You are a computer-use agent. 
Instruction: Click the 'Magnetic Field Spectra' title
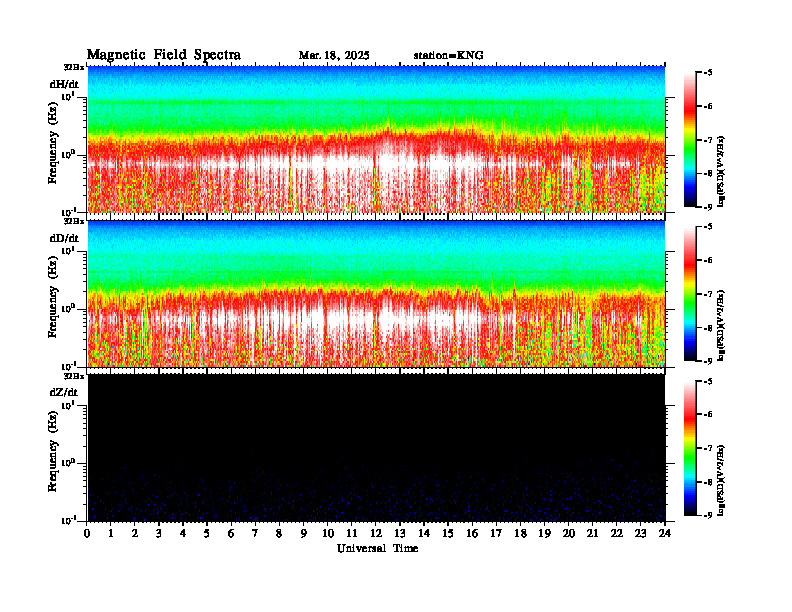163,55
